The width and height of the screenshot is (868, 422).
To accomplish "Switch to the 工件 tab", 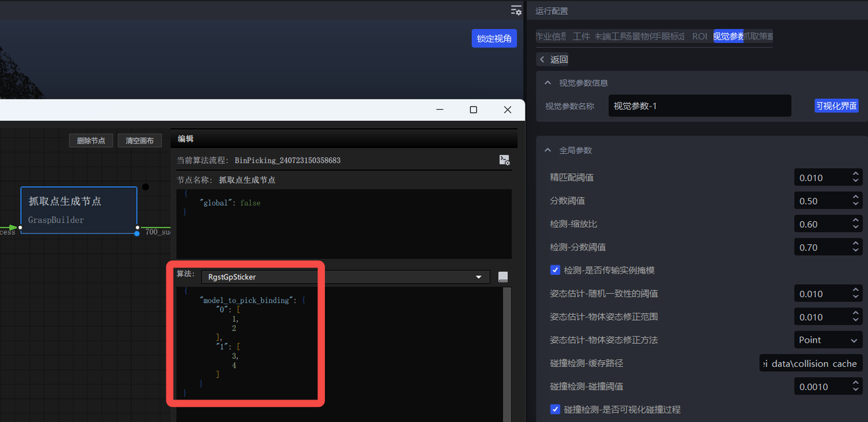I will click(581, 37).
